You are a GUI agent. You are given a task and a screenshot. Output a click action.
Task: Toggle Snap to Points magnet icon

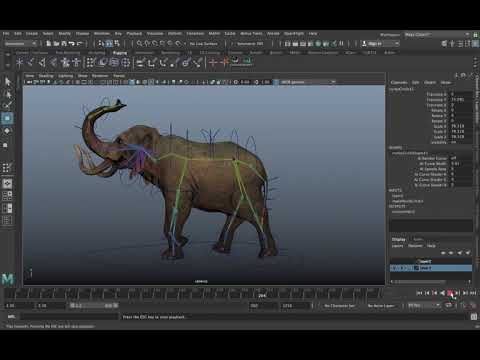pos(155,43)
